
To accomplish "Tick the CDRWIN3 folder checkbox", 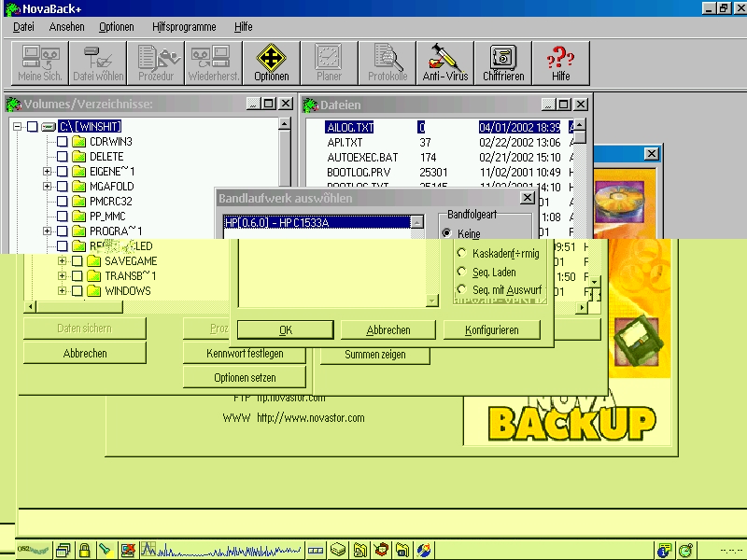I will click(62, 142).
